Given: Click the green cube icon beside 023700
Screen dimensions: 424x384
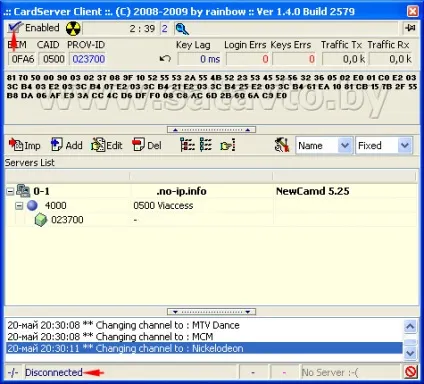Looking at the screenshot, I should (41, 220).
